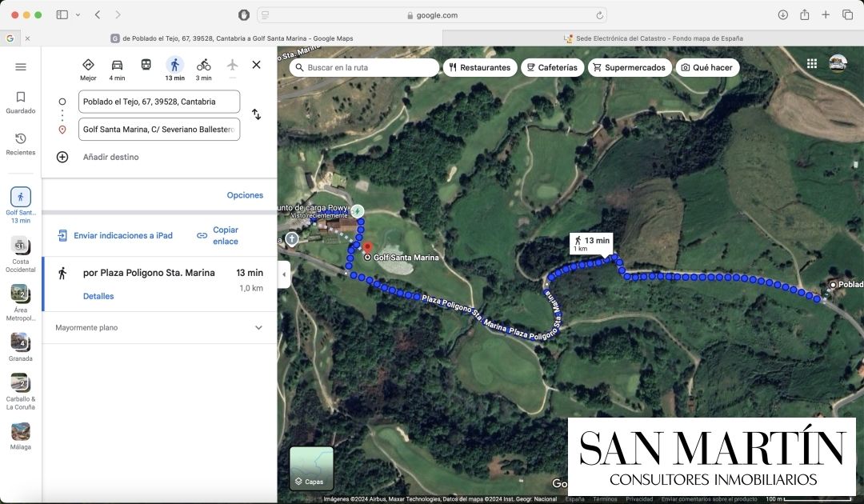
Task: Open the Google Maps hamburger menu
Action: click(21, 67)
